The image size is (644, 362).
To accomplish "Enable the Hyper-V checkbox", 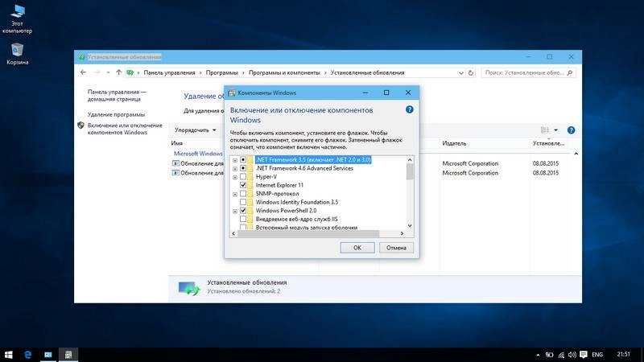I will coord(243,177).
